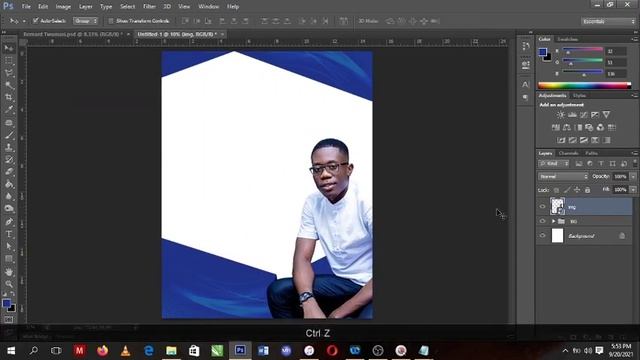
Task: Select the Blur tool
Action: [x=9, y=196]
